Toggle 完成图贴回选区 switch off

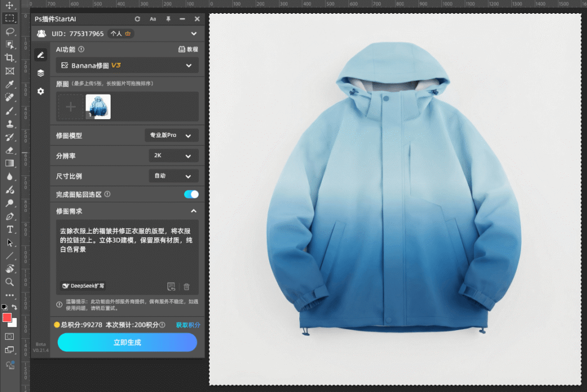pyautogui.click(x=191, y=194)
